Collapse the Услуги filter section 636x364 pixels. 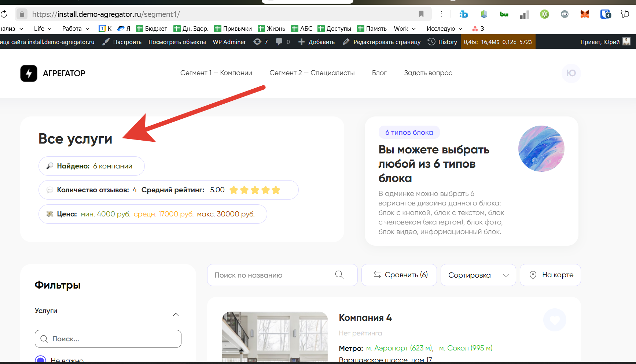(x=176, y=315)
